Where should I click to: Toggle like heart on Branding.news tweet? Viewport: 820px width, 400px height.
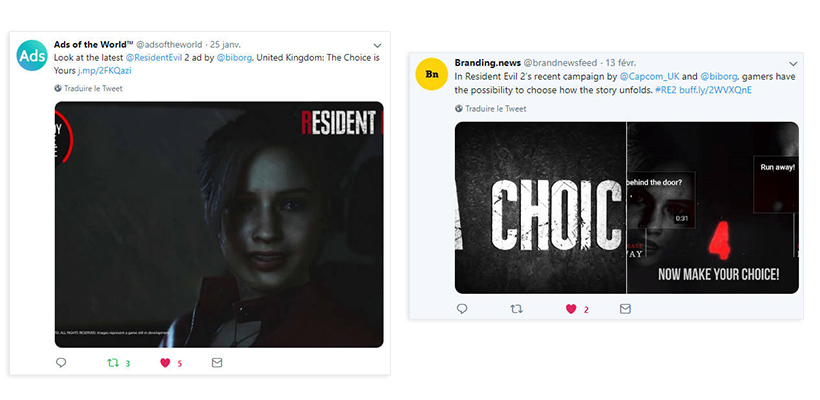pos(571,309)
